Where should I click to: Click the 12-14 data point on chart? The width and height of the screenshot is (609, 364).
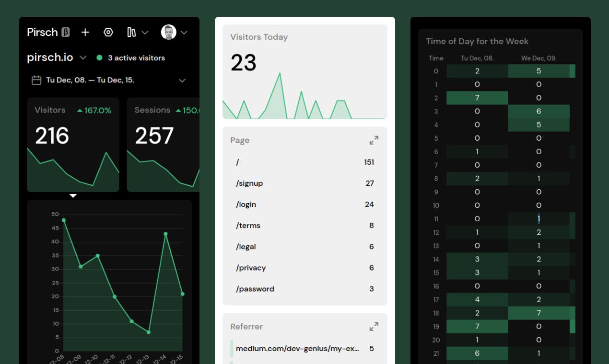click(x=165, y=234)
